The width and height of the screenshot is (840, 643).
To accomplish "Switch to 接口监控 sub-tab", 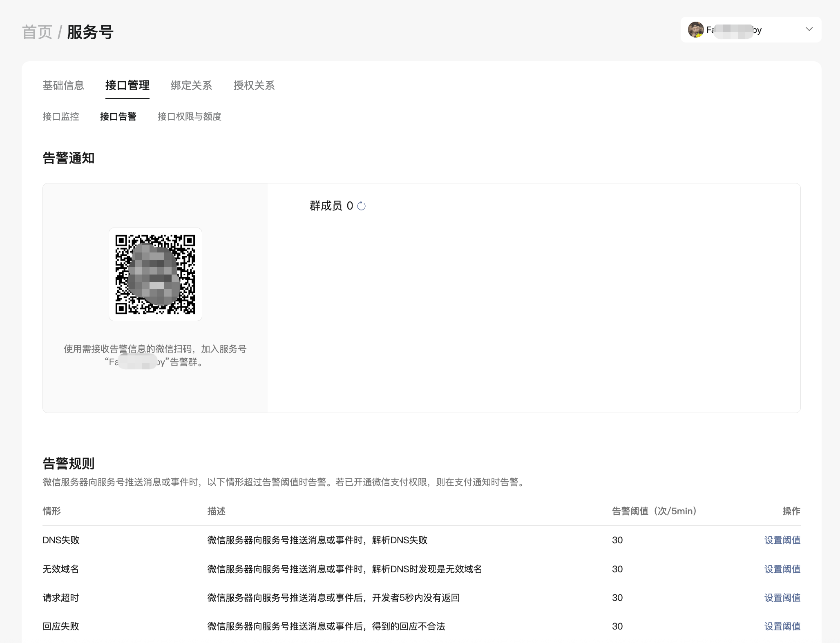I will pyautogui.click(x=61, y=117).
